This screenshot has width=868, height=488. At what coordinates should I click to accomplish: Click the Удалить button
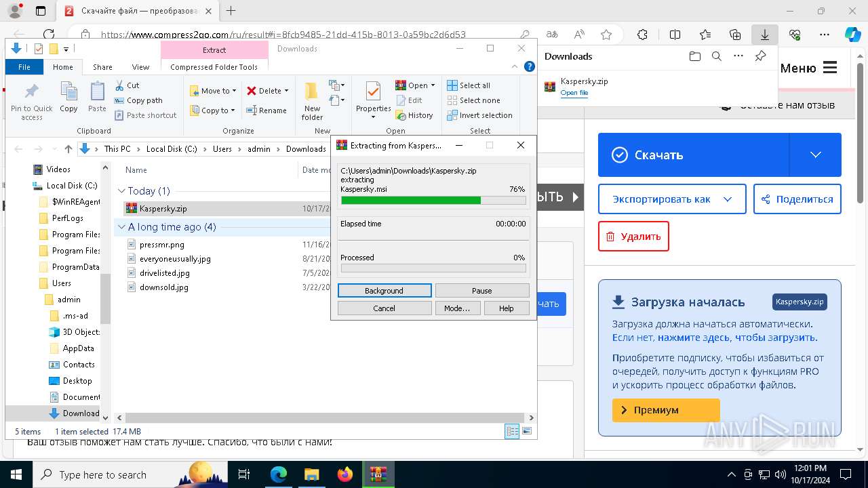[633, 237]
